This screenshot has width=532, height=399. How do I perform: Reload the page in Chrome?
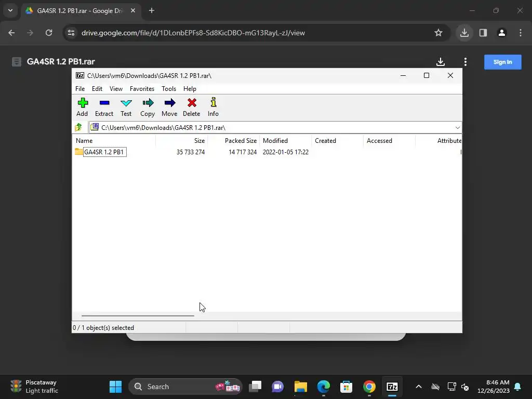tap(49, 33)
